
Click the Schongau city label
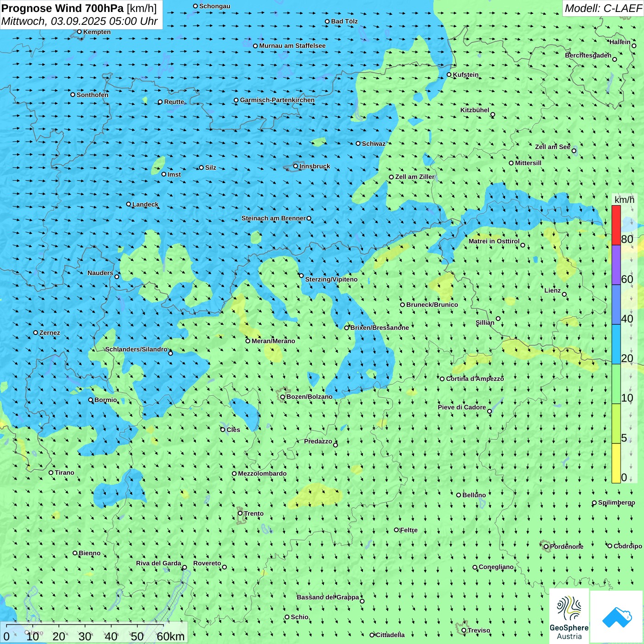[x=215, y=6]
